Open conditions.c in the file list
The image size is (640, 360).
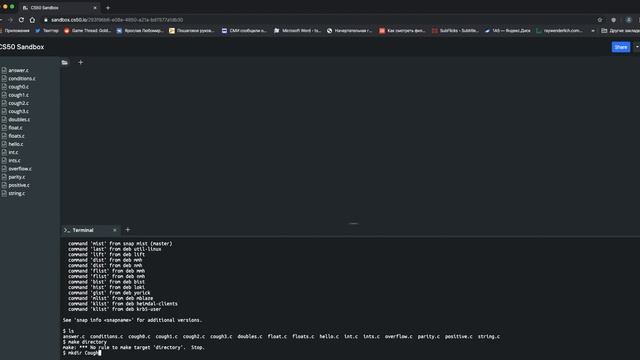click(x=22, y=78)
